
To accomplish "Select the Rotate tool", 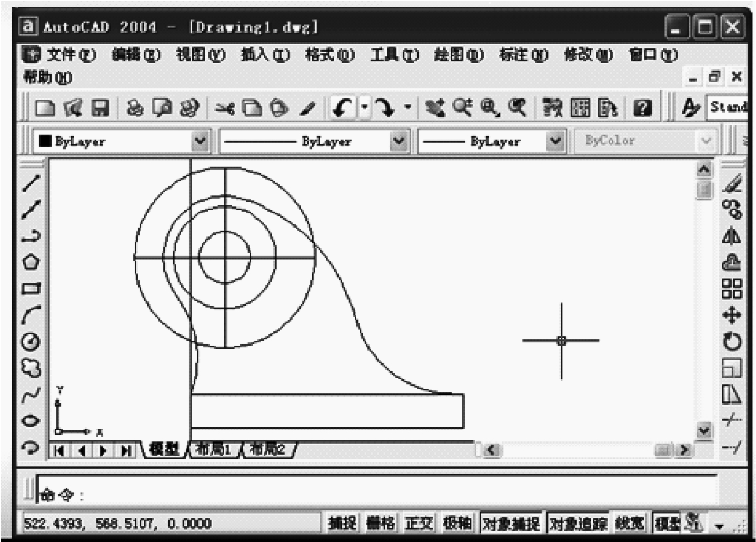I will pos(732,341).
